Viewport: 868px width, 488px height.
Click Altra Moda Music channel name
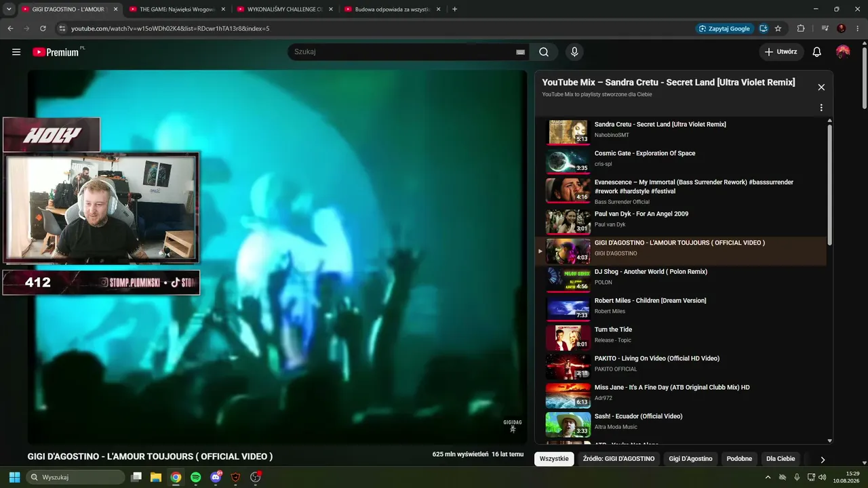pyautogui.click(x=616, y=427)
